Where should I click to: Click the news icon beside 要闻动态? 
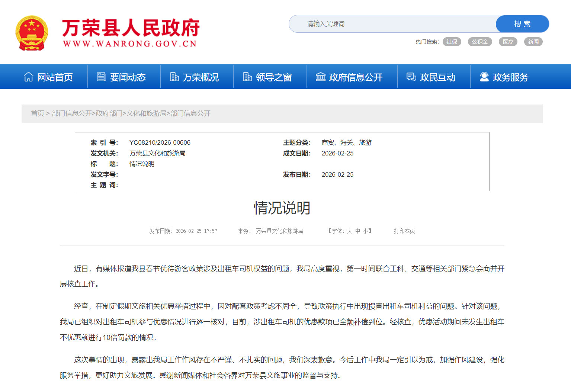click(x=101, y=77)
